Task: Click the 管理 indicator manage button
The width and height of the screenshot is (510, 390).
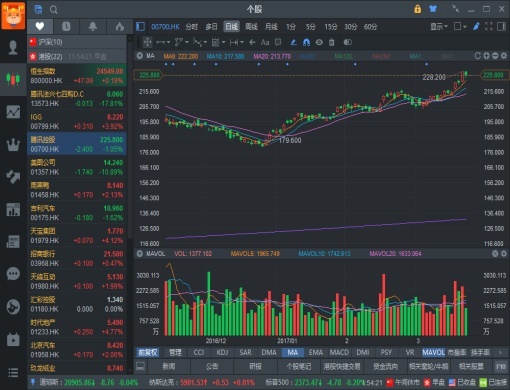Action: pyautogui.click(x=175, y=353)
